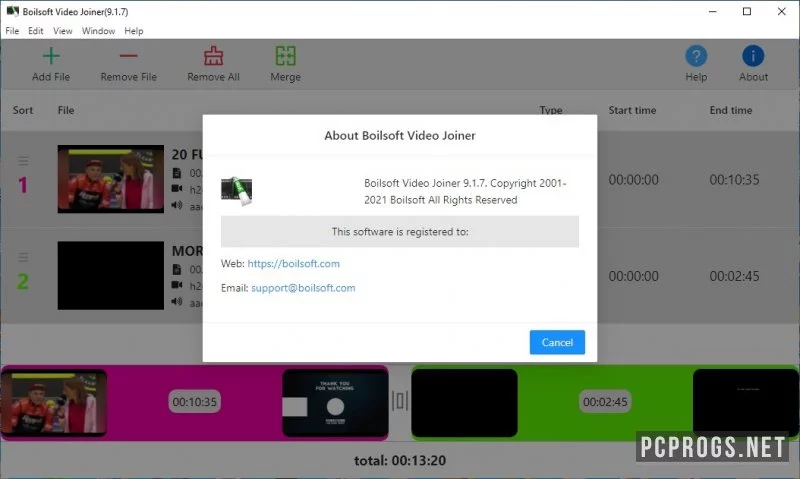Click the Add File plus icon
800x479 pixels.
[x=51, y=56]
